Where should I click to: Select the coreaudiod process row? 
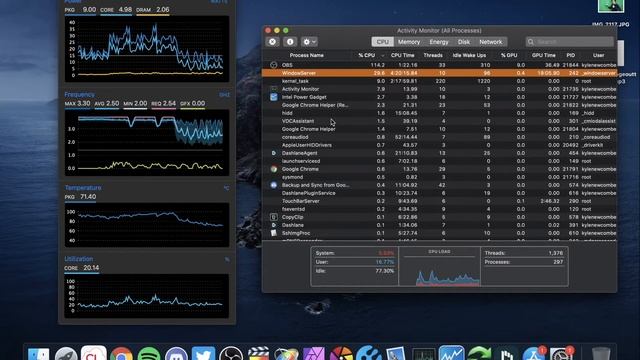(439, 137)
